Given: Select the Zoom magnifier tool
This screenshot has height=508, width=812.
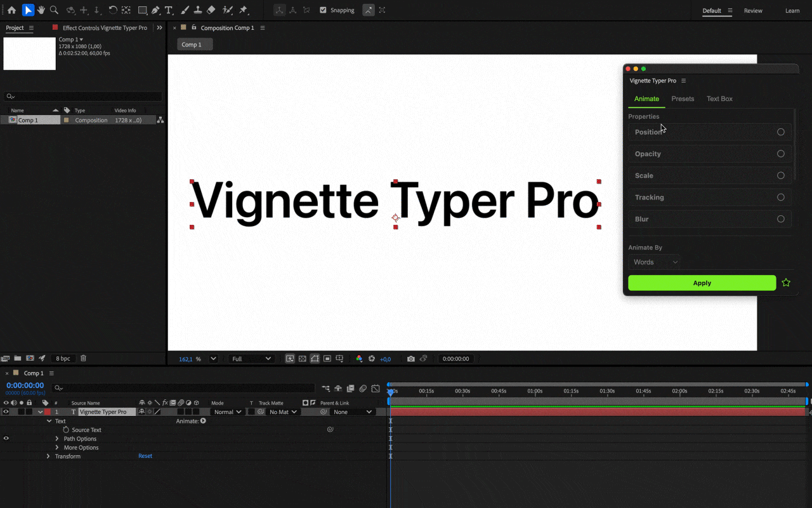Looking at the screenshot, I should click(55, 10).
